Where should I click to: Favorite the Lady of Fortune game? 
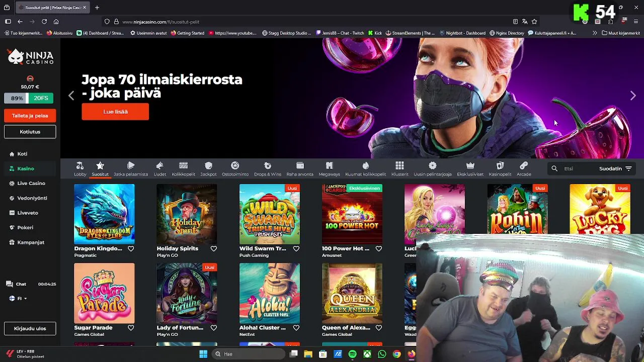click(x=213, y=328)
